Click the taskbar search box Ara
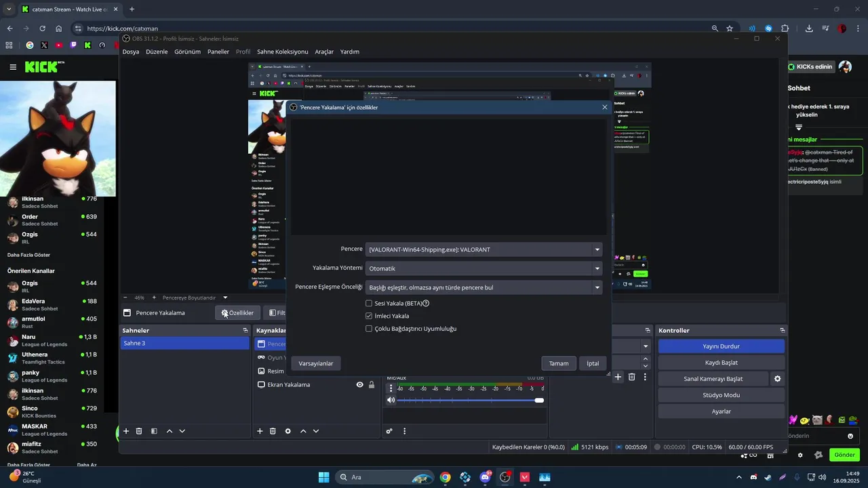The image size is (868, 488). [x=384, y=477]
